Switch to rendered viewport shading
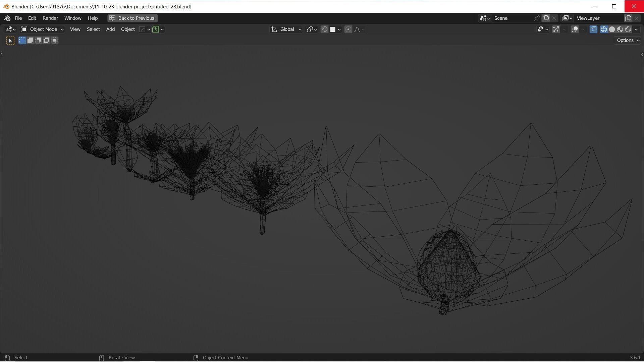644x362 pixels. click(x=628, y=29)
